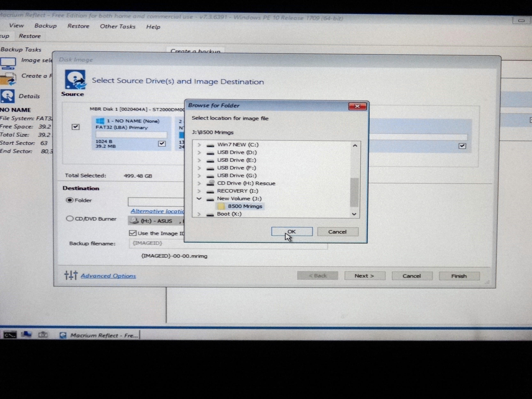Expand RECOVERY (I:) drive node
The height and width of the screenshot is (399, 532).
(199, 191)
